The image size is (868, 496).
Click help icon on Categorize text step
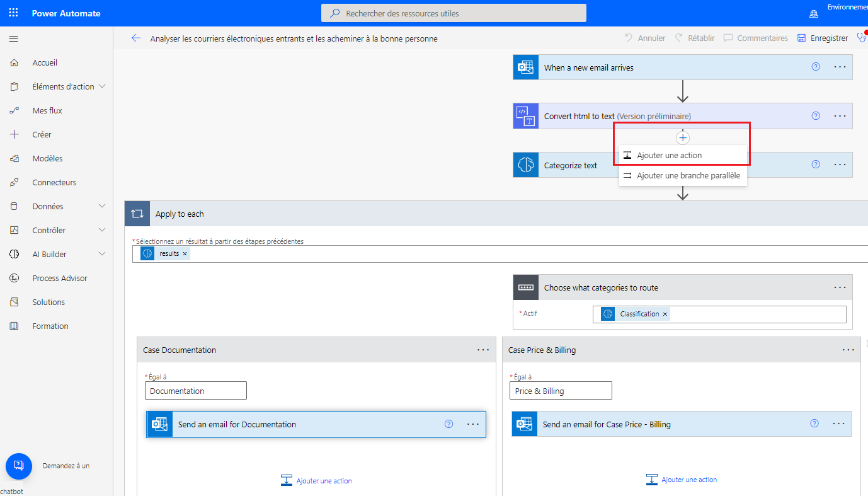(816, 164)
